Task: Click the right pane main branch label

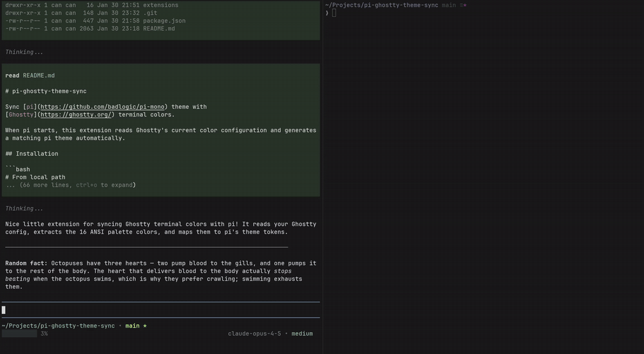Action: (x=449, y=5)
